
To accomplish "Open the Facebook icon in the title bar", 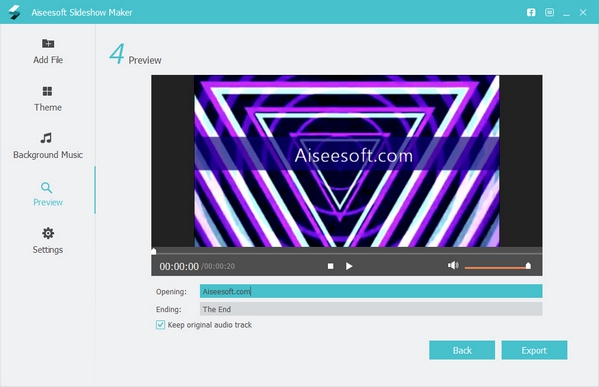I will tap(531, 12).
